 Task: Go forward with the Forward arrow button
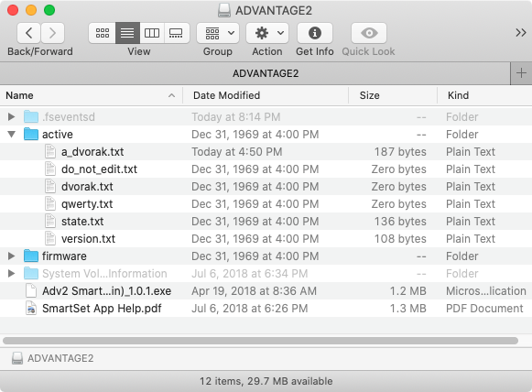tap(52, 33)
